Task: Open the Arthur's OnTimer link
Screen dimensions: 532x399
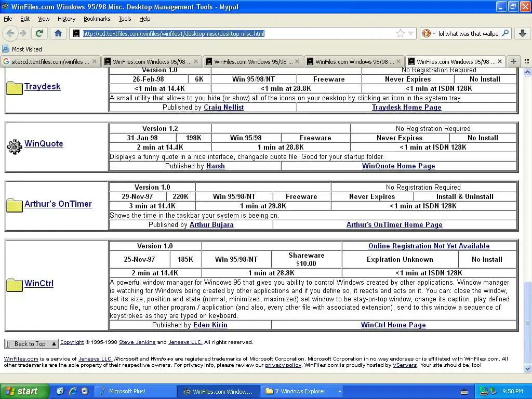Action: (58, 204)
